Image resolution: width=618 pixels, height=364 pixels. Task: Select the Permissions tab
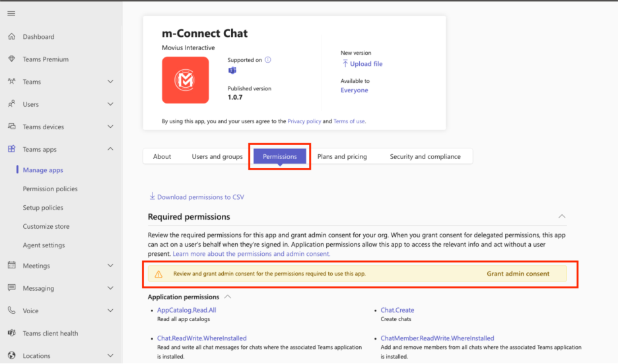(280, 156)
